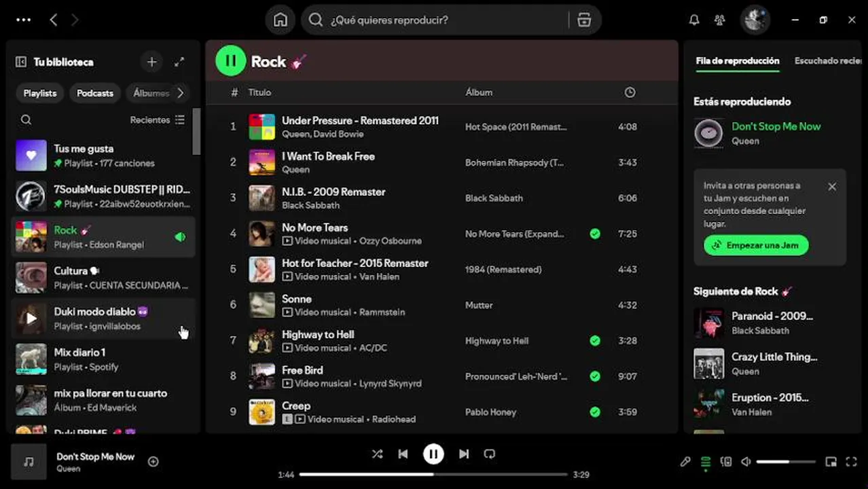Open the Cultura playlist
Image resolution: width=868 pixels, height=489 pixels.
(103, 278)
